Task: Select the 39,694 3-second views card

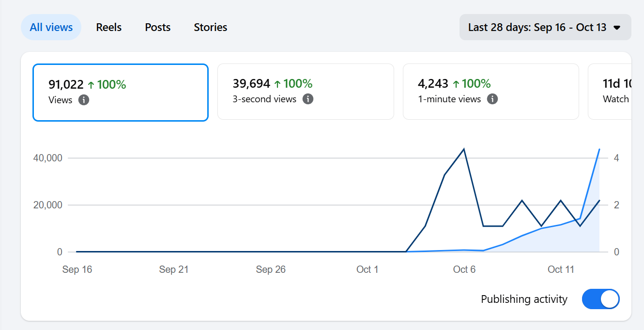Action: click(306, 92)
